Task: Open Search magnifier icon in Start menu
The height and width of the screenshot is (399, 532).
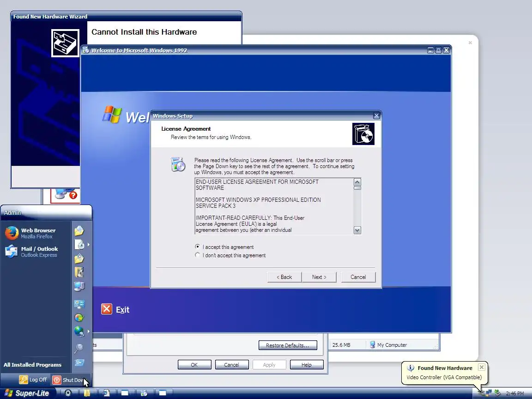Action: pyautogui.click(x=79, y=348)
